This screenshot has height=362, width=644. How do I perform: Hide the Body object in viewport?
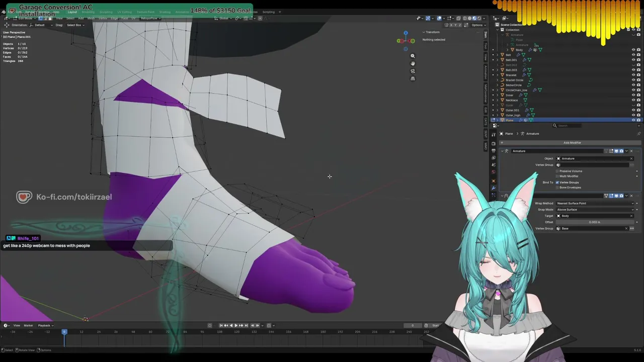pos(633,50)
